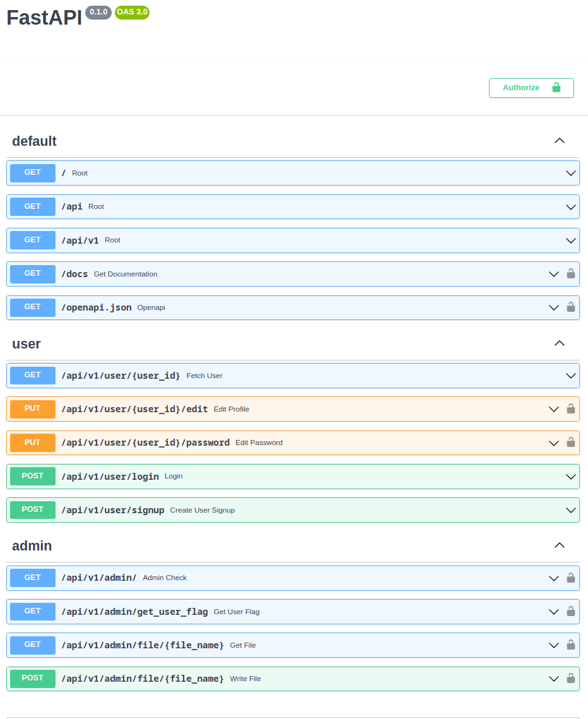Image resolution: width=588 pixels, height=719 pixels.
Task: Click the PUT badge for Edit Profile
Action: [33, 409]
